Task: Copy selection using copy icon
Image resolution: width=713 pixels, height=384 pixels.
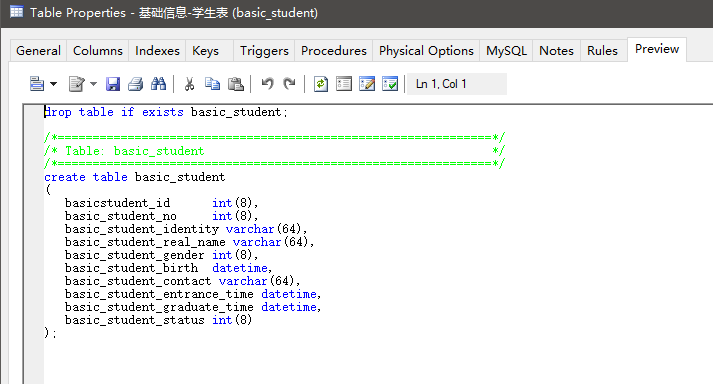Action: coord(212,84)
